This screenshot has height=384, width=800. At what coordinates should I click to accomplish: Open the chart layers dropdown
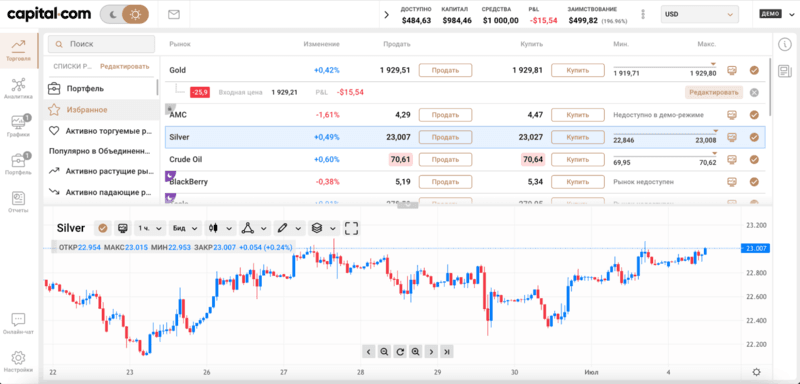(x=324, y=228)
